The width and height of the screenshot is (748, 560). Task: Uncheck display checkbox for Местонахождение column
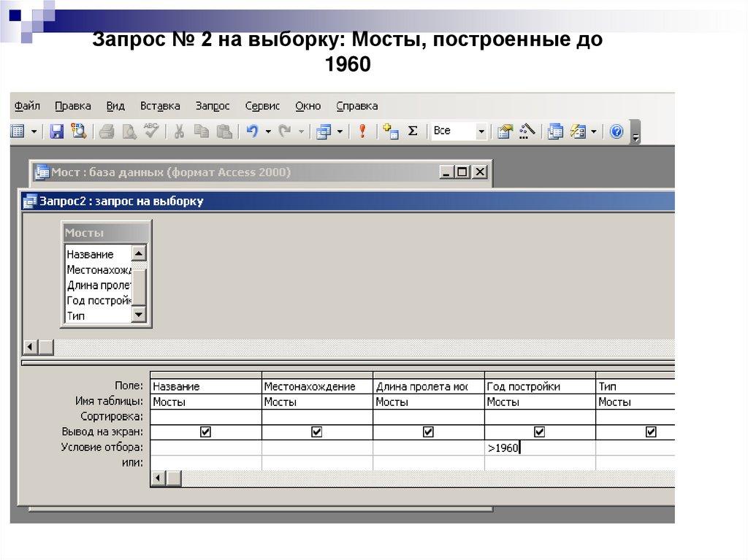[x=317, y=432]
